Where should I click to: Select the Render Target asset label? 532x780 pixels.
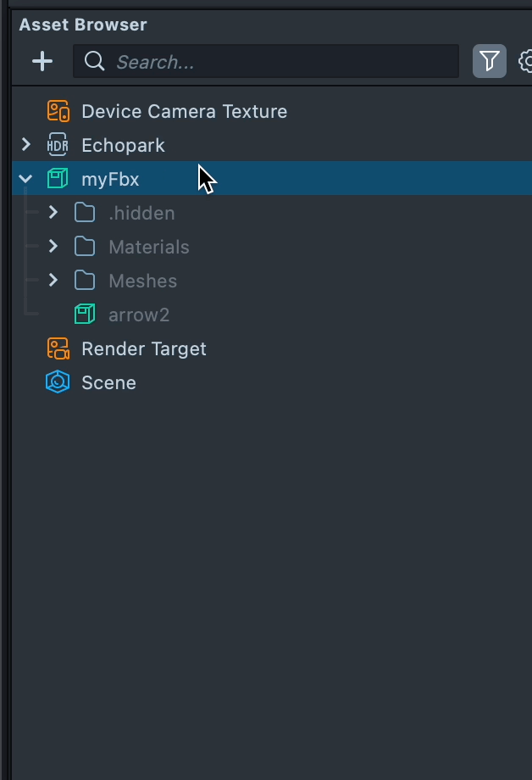[144, 348]
